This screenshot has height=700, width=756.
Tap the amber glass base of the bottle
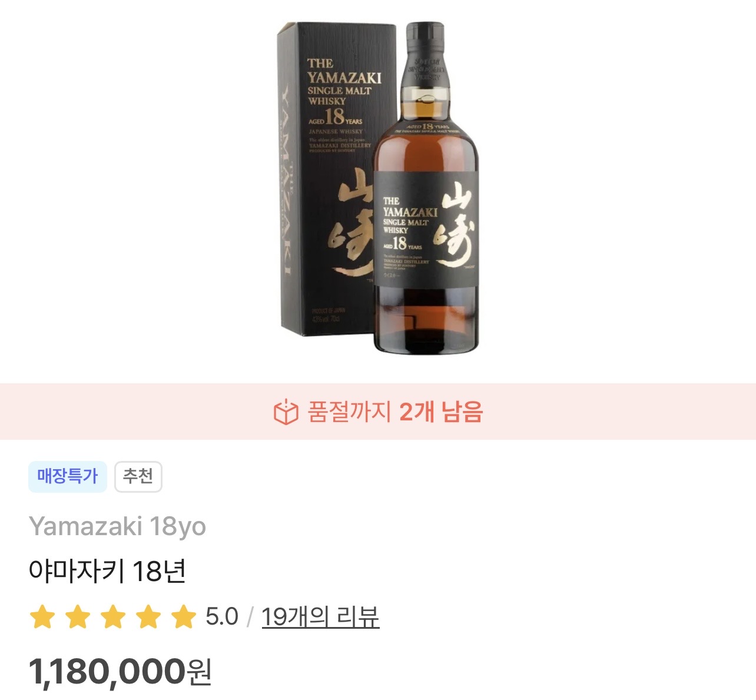point(426,321)
